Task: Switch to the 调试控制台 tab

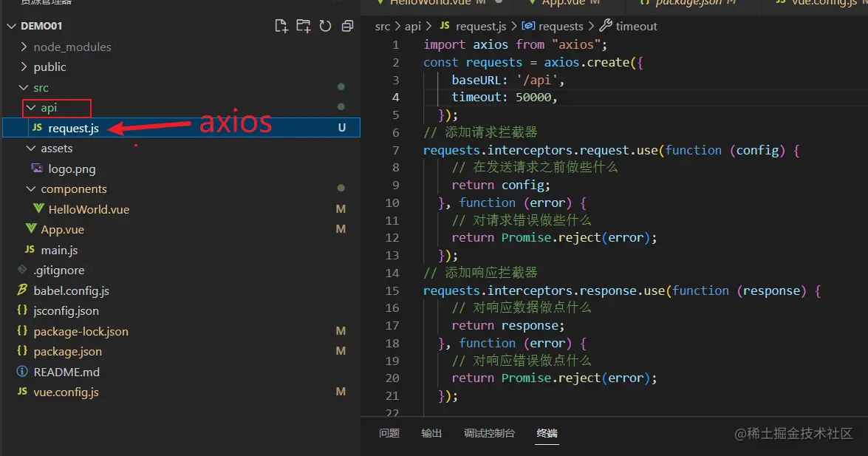Action: click(489, 433)
